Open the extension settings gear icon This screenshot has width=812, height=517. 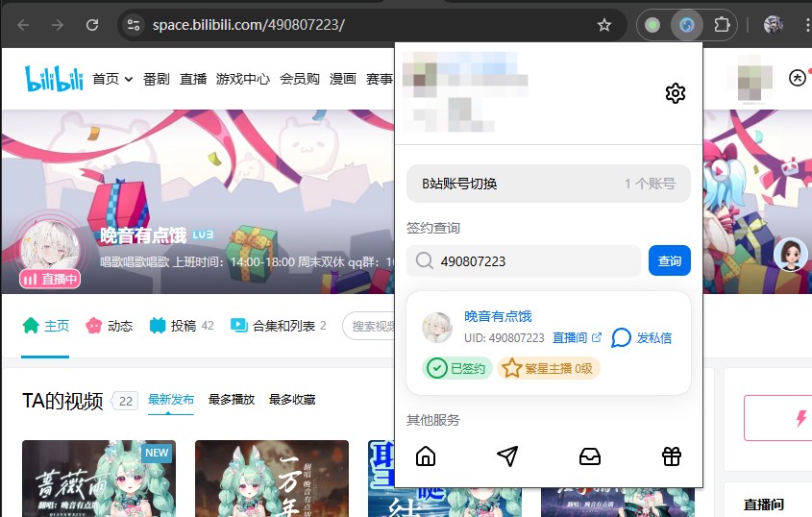[676, 93]
